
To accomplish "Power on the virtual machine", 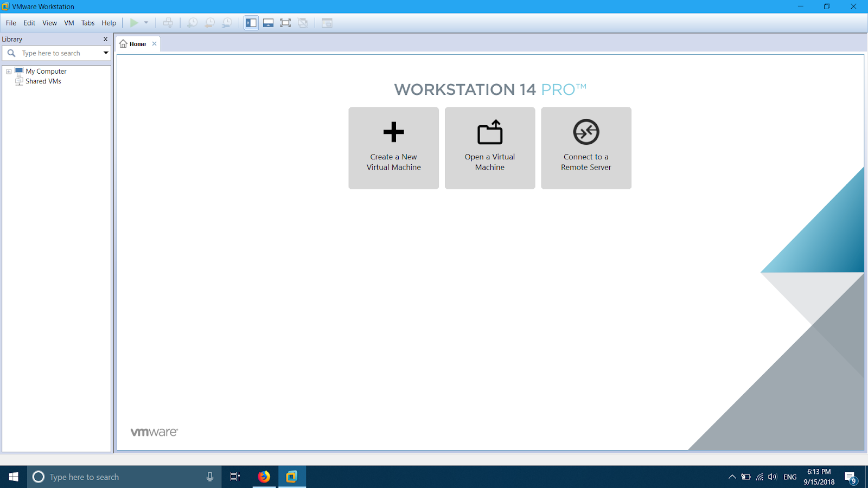I will 134,23.
